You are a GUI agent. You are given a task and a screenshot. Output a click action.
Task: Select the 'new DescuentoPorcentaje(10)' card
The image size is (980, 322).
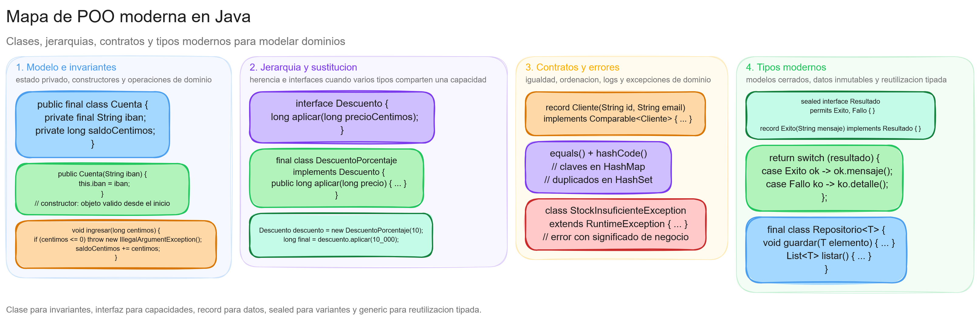pos(341,235)
